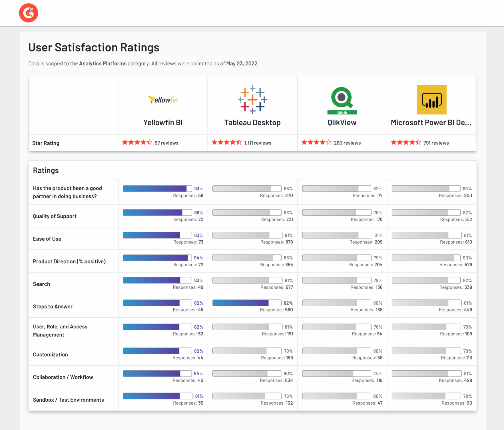Screen dimensions: 504x430
Task: Click 'Responses: 721' under Tableau Quality of Support
Action: [x=277, y=219]
